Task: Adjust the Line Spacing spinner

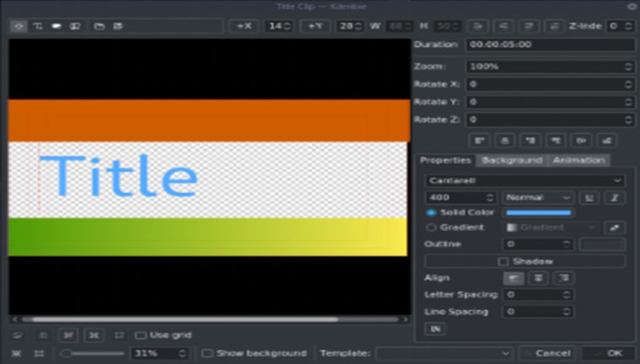Action: 538,312
